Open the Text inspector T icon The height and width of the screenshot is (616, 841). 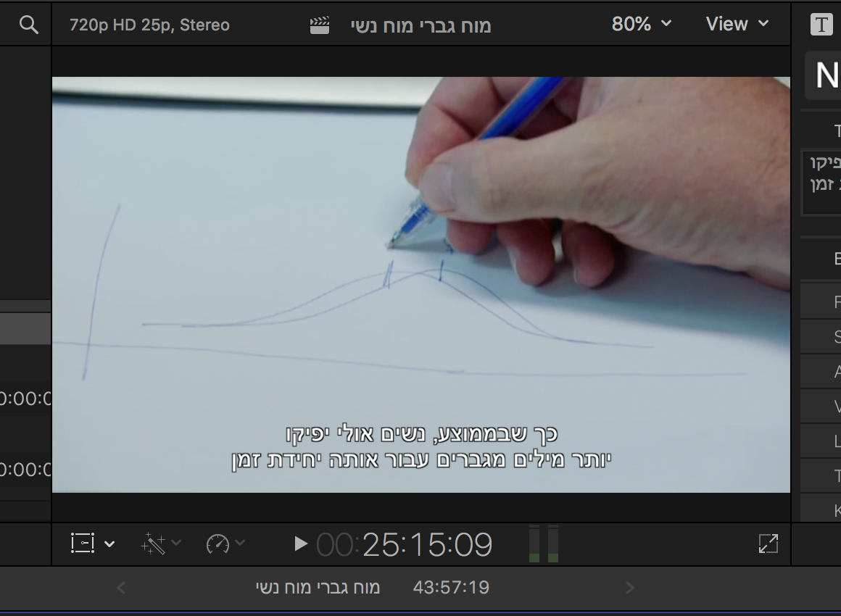821,25
